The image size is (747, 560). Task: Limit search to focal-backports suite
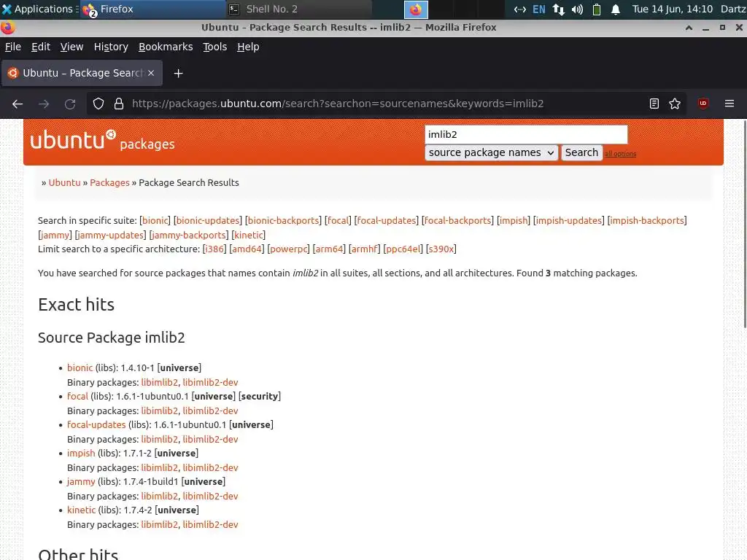click(x=457, y=221)
